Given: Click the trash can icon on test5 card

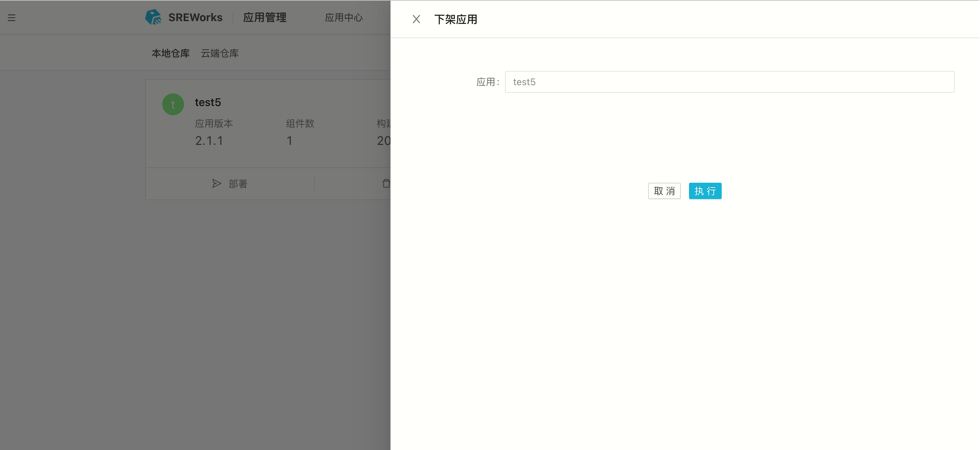Looking at the screenshot, I should pyautogui.click(x=386, y=184).
